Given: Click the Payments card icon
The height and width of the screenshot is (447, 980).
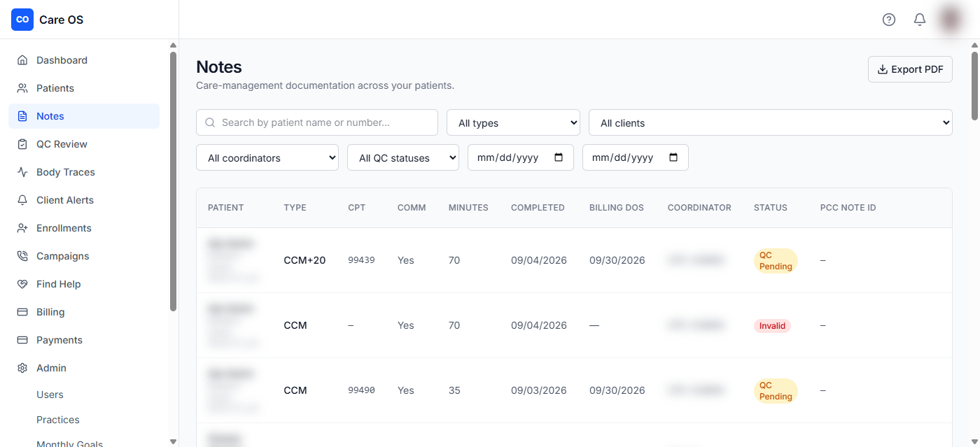Looking at the screenshot, I should tap(22, 340).
